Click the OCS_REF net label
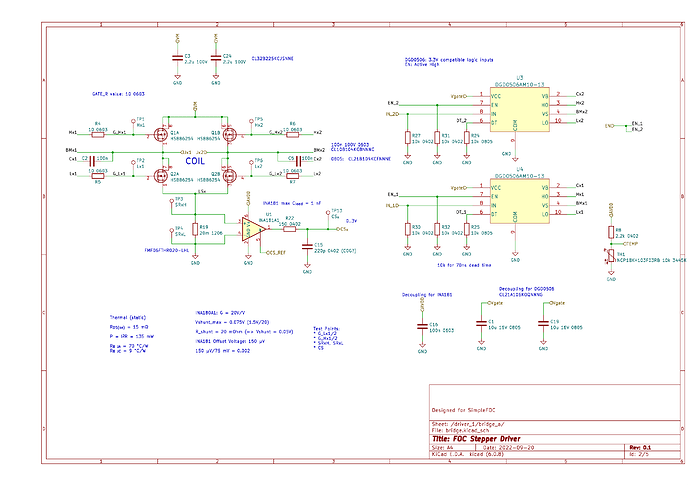The image size is (690, 487). [x=276, y=253]
